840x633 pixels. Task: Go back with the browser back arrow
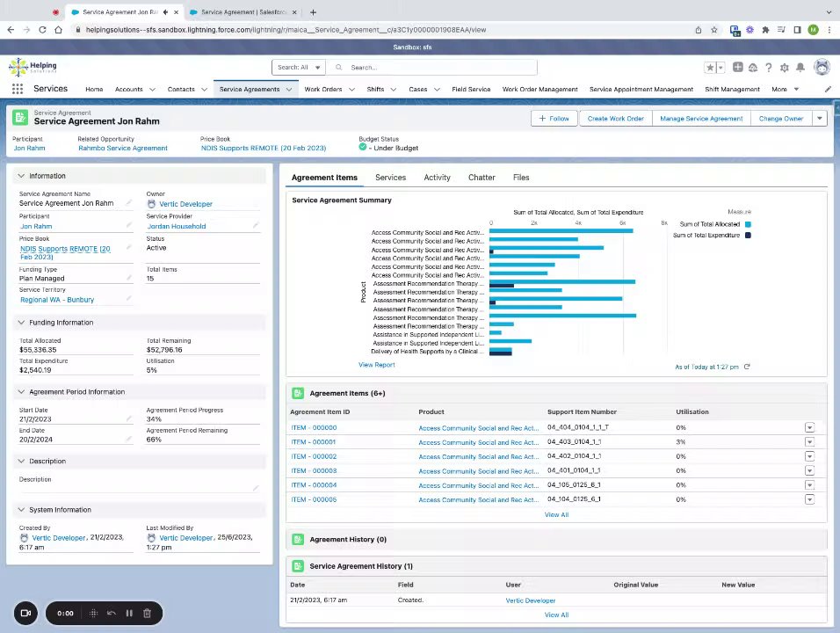coord(11,30)
